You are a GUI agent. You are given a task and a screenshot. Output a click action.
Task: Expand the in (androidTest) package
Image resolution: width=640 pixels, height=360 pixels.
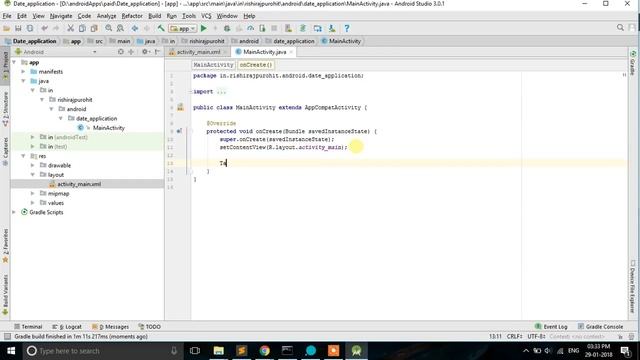[x=33, y=137]
